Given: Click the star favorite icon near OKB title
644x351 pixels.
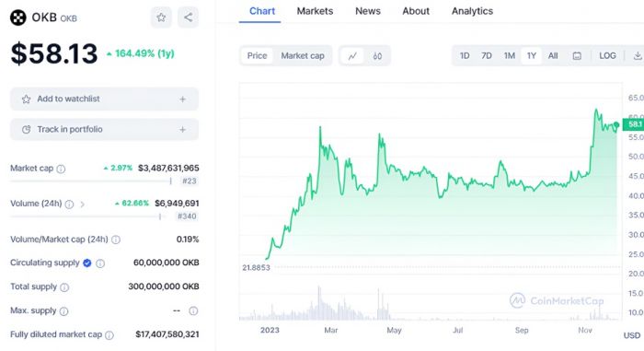Looking at the screenshot, I should [161, 18].
